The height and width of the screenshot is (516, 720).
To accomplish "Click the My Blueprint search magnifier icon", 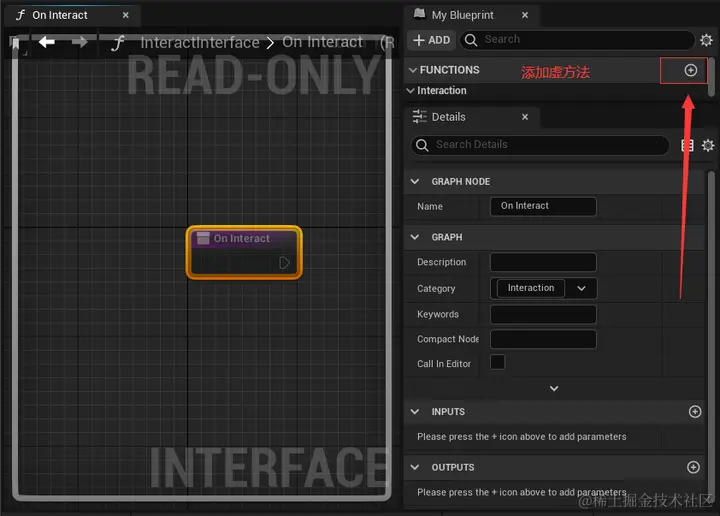I will tap(471, 40).
